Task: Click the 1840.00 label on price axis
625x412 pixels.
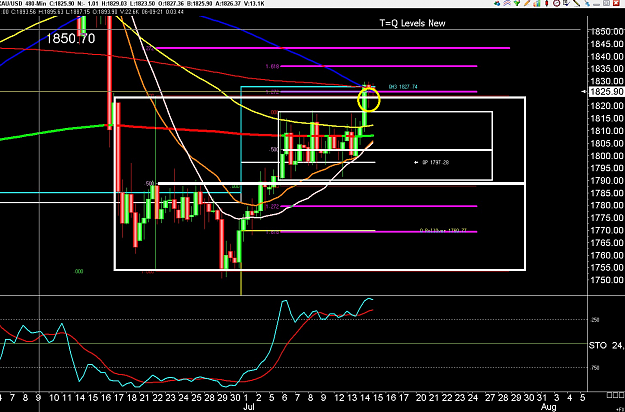Action: [607, 56]
